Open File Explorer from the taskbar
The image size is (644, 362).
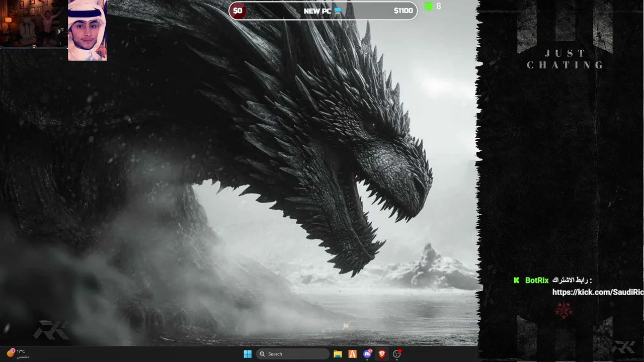(x=338, y=354)
